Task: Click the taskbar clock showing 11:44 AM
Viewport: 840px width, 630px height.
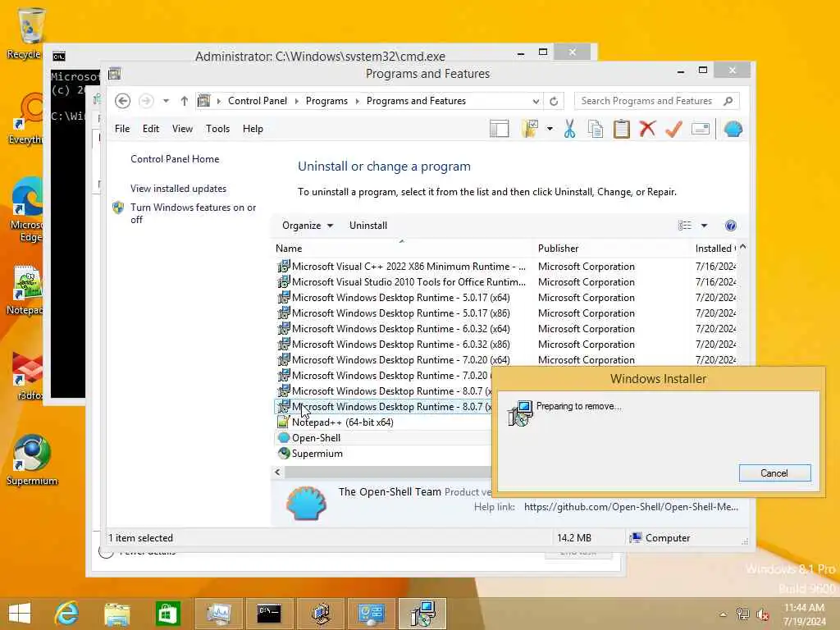Action: pos(804,614)
